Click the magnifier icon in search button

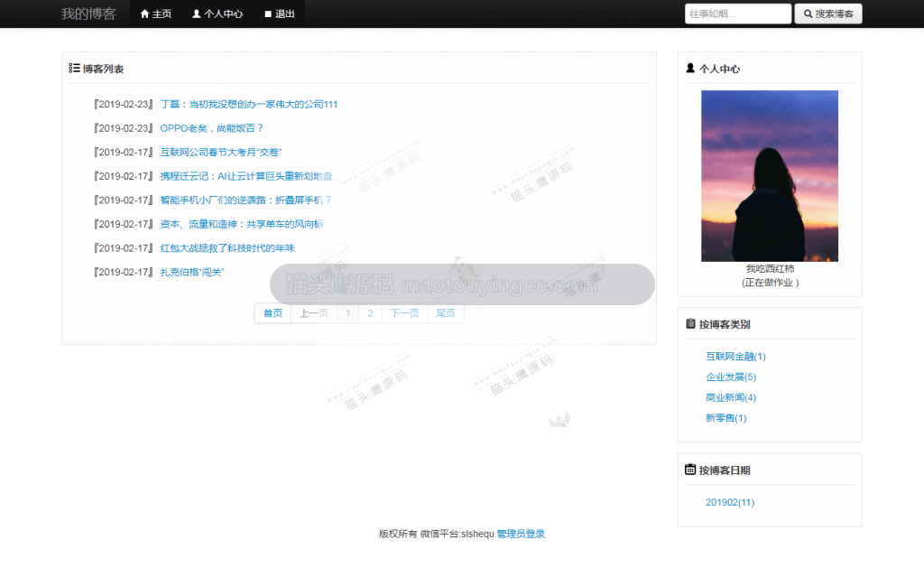808,14
